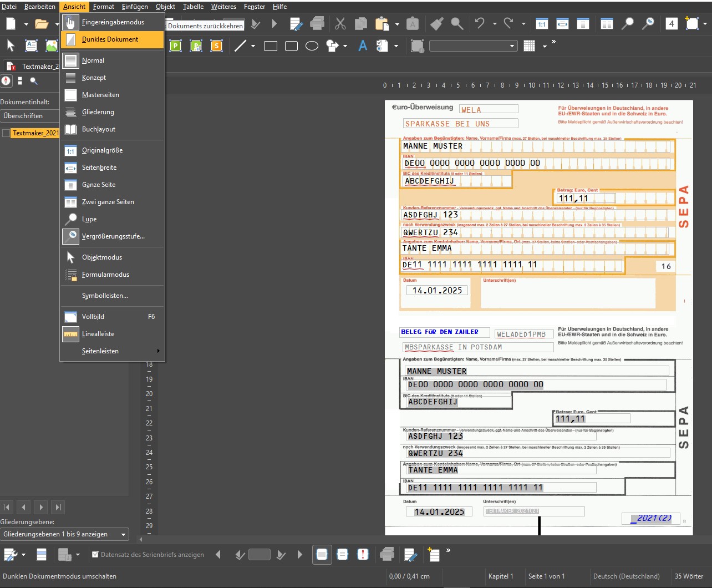Click status bar Deutsch (Deutschland)
The height and width of the screenshot is (588, 712).
[627, 576]
